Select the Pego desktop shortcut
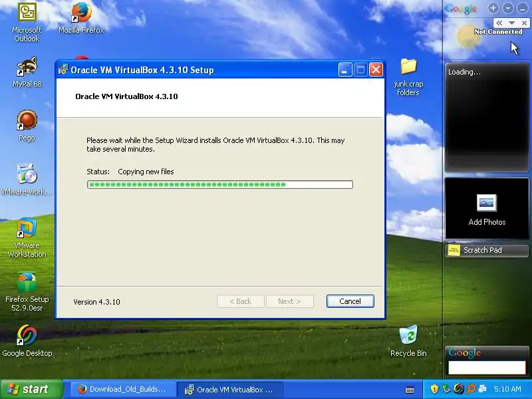This screenshot has width=532, height=399. pos(27,120)
